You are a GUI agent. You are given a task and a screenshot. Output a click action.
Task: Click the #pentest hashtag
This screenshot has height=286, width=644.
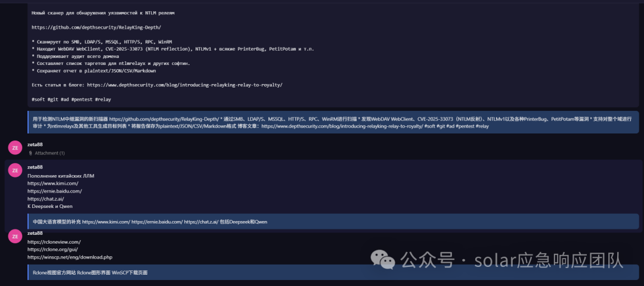pos(82,100)
